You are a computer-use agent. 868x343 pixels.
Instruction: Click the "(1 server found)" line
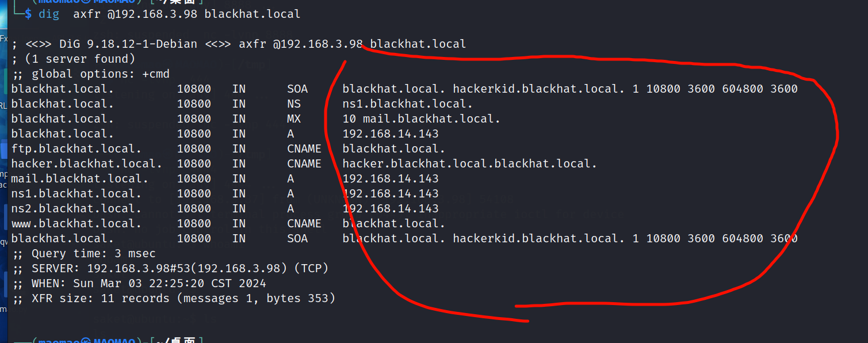[79, 59]
